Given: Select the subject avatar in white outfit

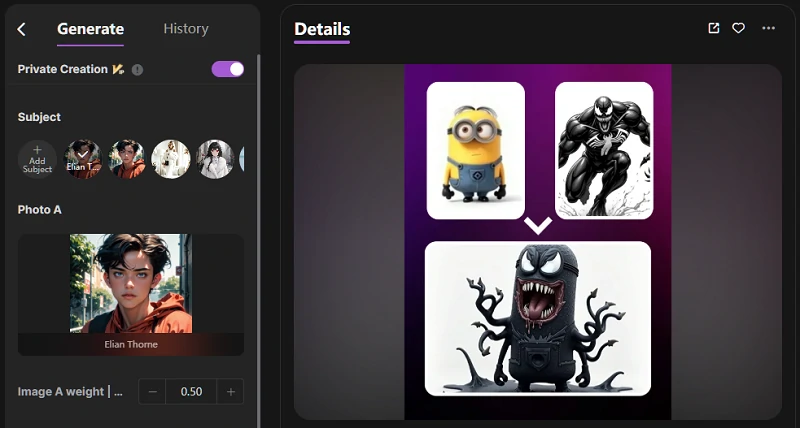Looking at the screenshot, I should tap(171, 159).
